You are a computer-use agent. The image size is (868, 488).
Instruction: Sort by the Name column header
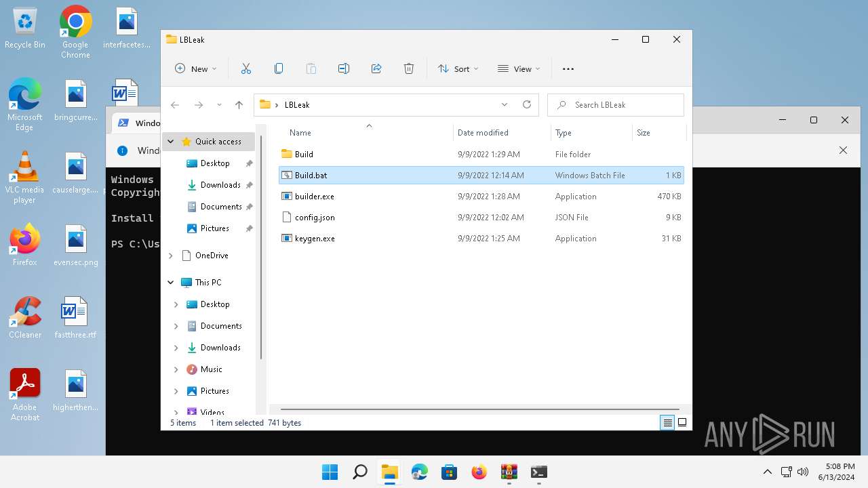tap(365, 133)
